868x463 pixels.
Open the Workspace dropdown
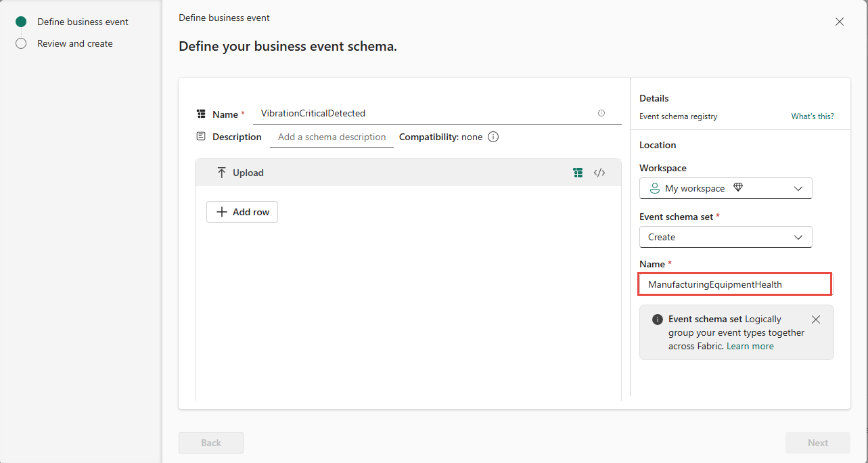[726, 188]
